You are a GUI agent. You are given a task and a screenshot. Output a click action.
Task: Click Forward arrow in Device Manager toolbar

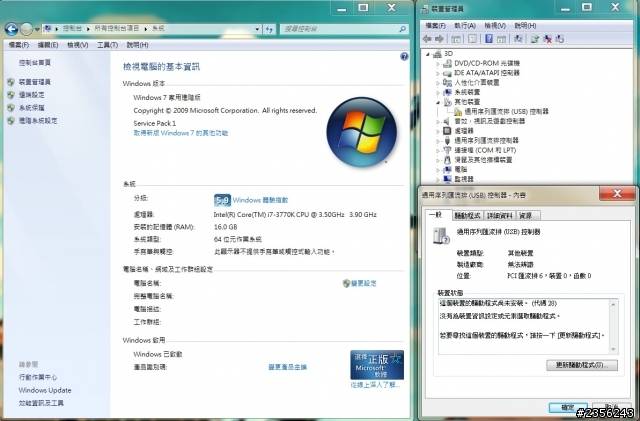439,39
